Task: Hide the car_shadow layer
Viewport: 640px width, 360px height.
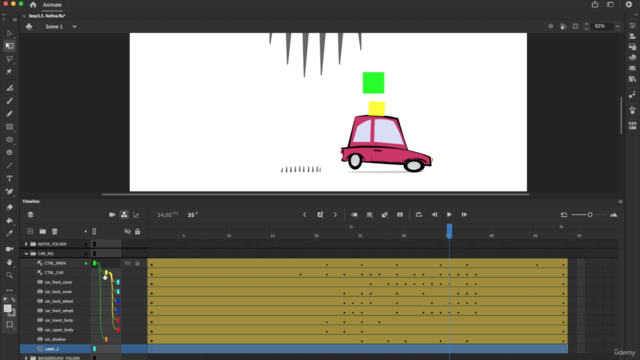Action: coord(40,339)
